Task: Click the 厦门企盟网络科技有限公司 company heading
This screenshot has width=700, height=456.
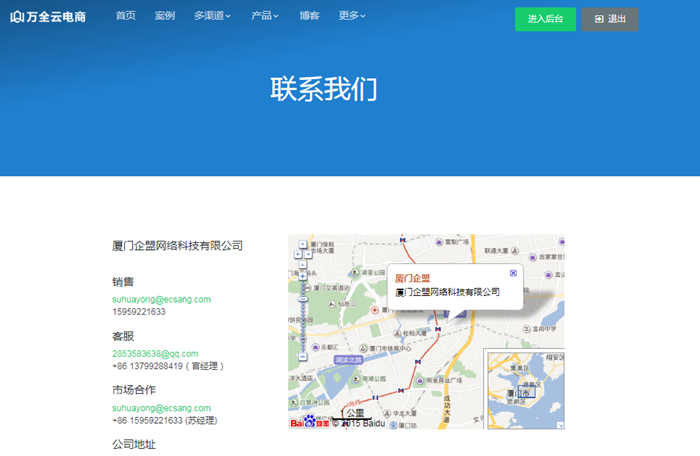Action: [177, 246]
